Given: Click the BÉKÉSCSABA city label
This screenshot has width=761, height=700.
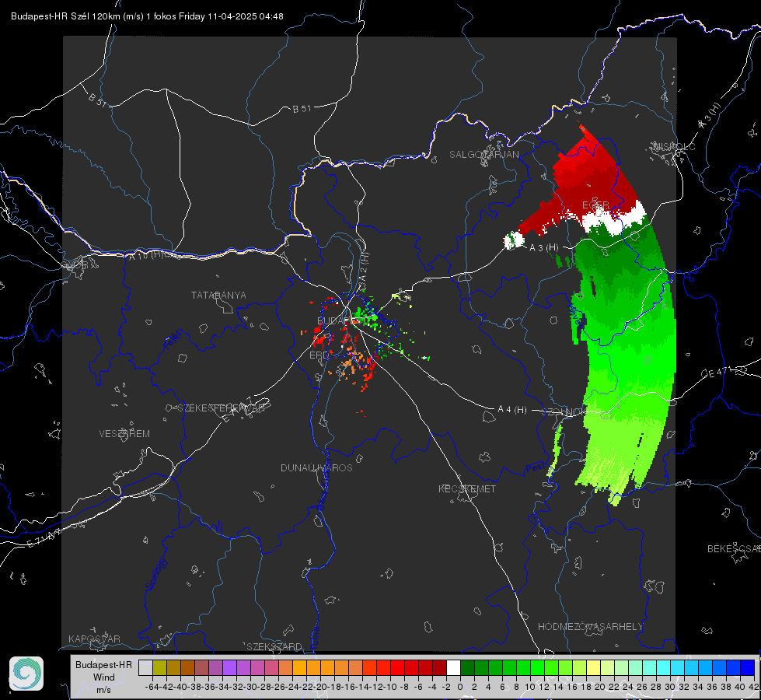Looking at the screenshot, I should tap(734, 549).
